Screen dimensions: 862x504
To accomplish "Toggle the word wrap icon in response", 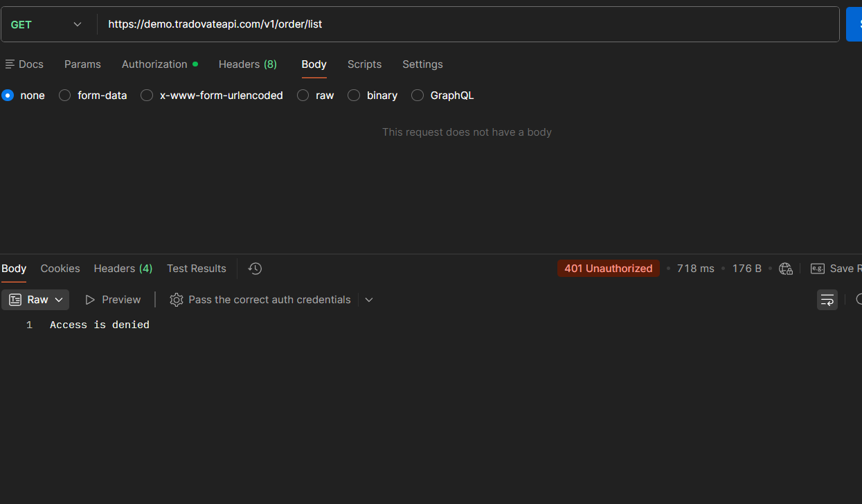I will pyautogui.click(x=827, y=300).
